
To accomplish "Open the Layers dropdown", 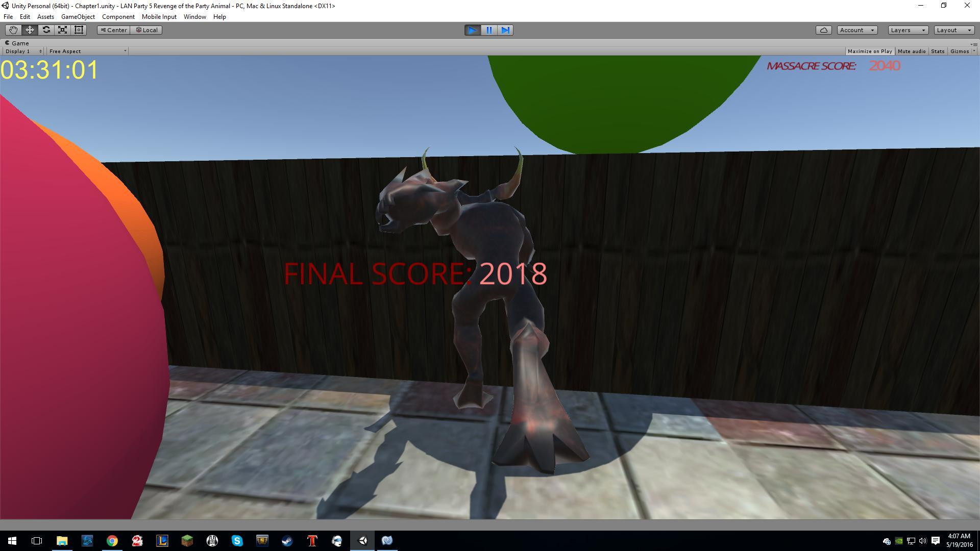I will [908, 30].
